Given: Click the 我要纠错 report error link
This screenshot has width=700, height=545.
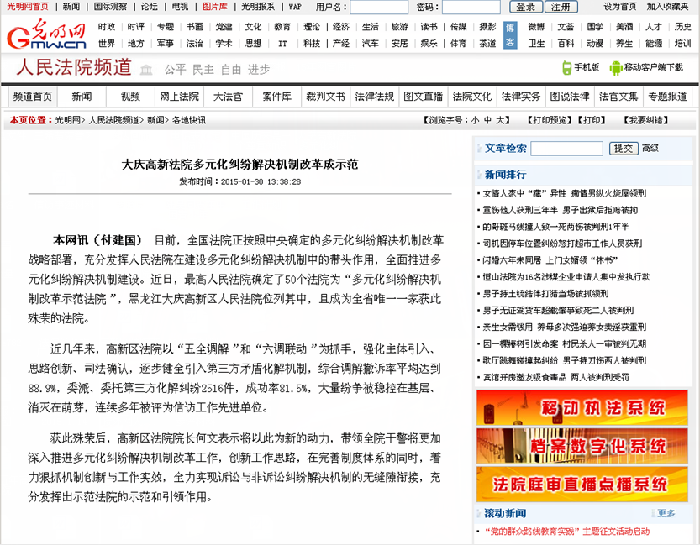Looking at the screenshot, I should [646, 120].
